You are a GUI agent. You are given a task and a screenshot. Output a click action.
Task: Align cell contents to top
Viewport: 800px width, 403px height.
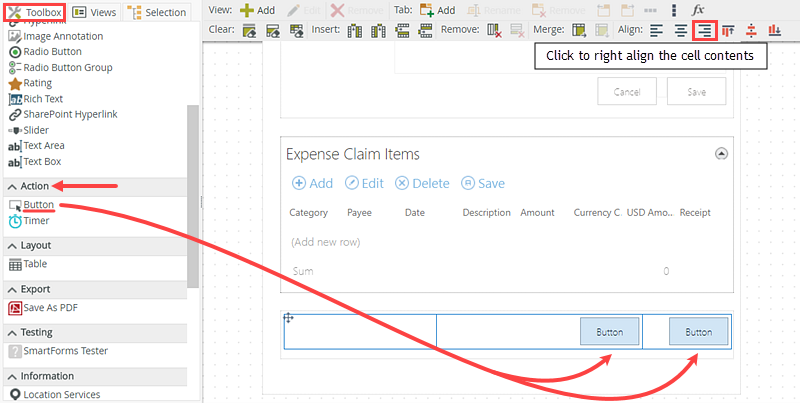[728, 31]
